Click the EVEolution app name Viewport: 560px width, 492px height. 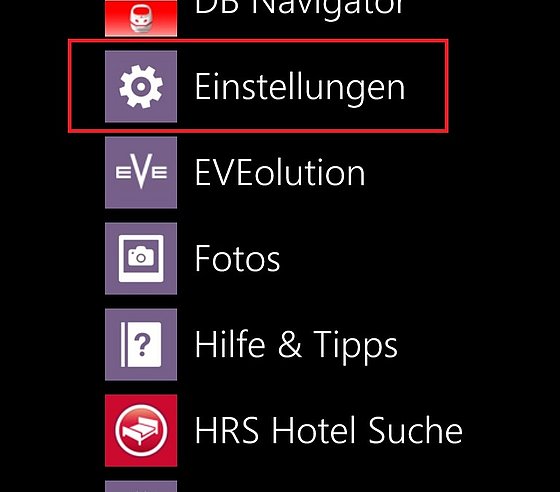[x=280, y=172]
